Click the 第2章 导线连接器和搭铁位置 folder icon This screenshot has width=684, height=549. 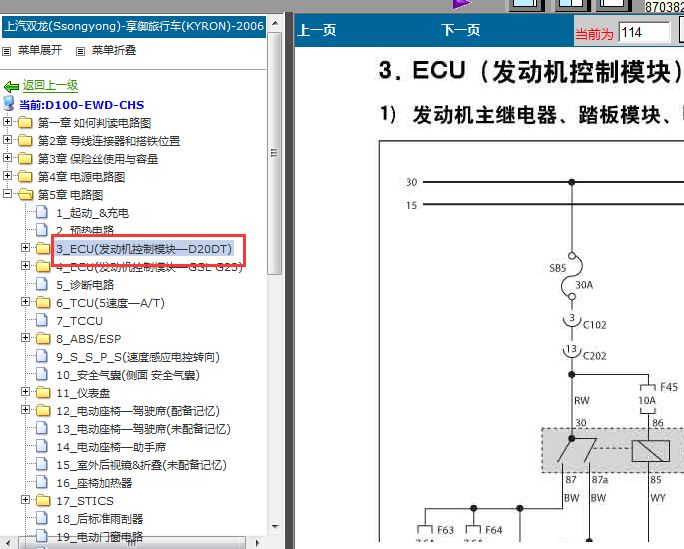click(25, 140)
